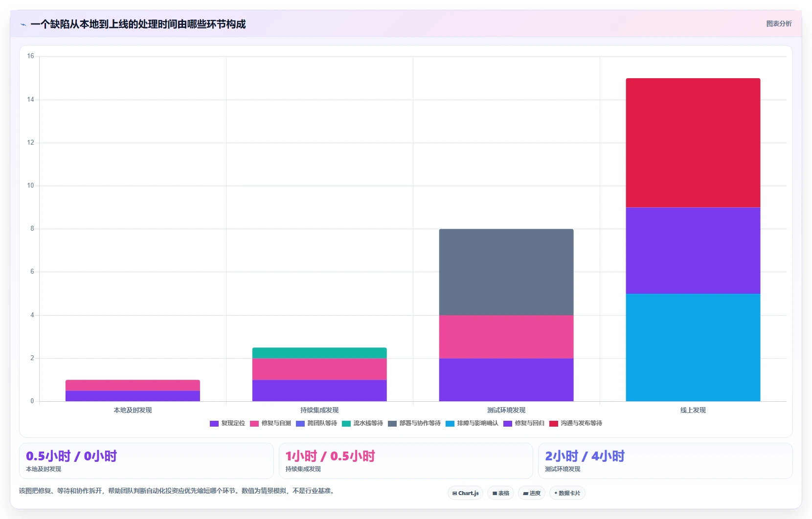Image resolution: width=812 pixels, height=519 pixels.
Task: Click the Chart.js chip in the footer
Action: click(x=465, y=493)
